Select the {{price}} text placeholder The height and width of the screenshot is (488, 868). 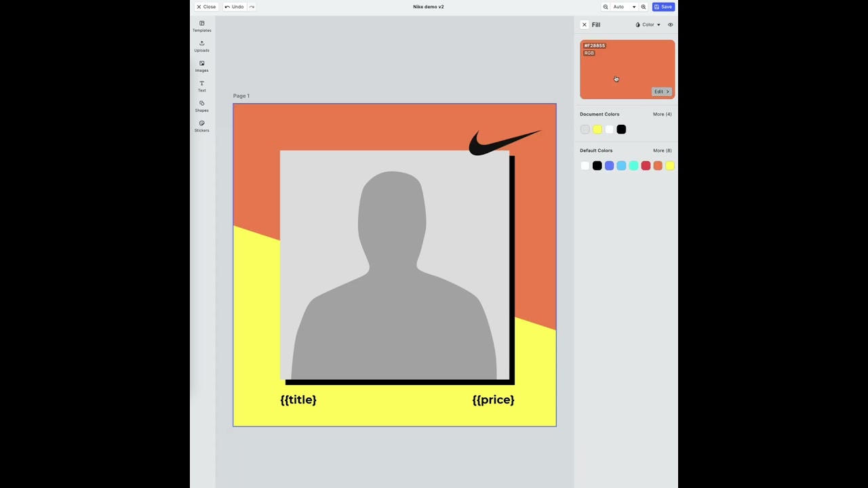[x=493, y=400]
